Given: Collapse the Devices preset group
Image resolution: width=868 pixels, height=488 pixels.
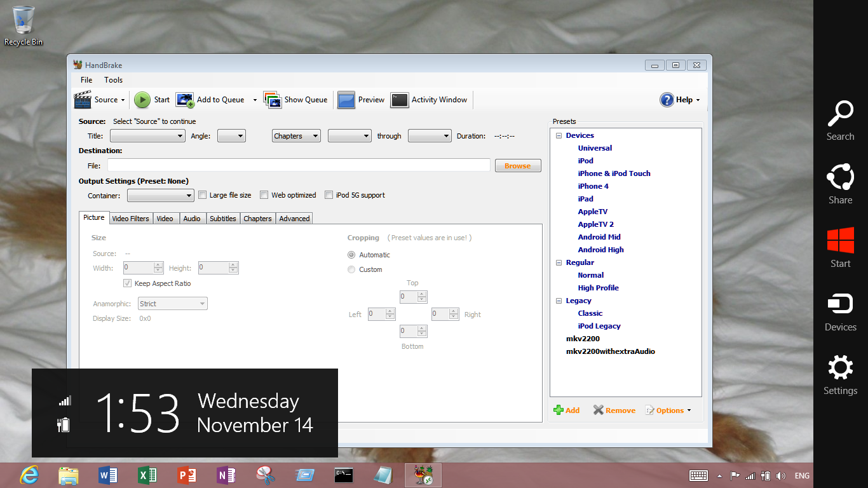Looking at the screenshot, I should point(559,135).
